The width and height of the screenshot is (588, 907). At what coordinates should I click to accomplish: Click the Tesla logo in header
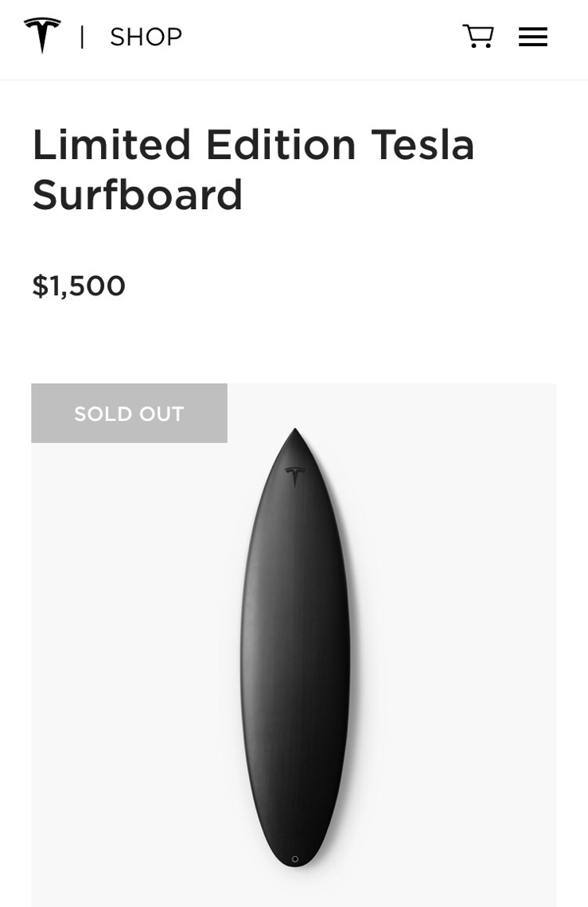[x=41, y=35]
